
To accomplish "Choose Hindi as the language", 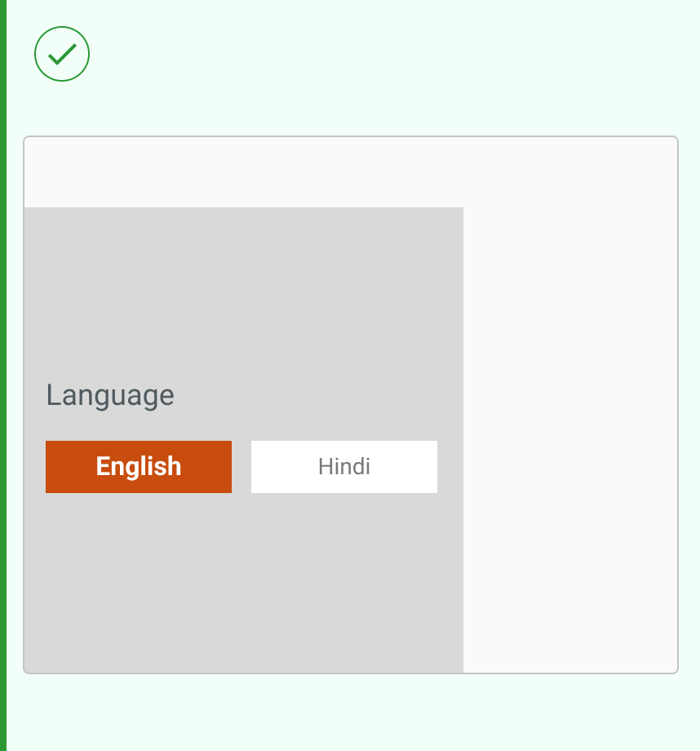I will (344, 467).
